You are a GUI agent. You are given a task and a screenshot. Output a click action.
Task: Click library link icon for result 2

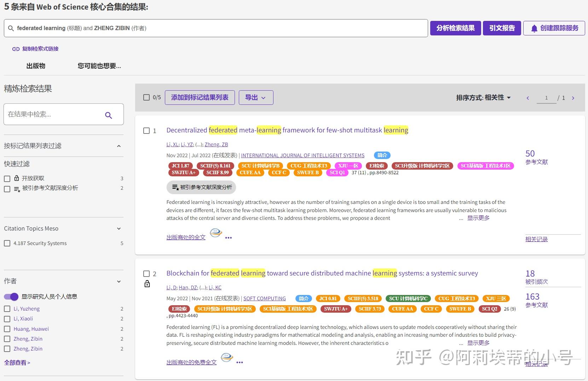(x=227, y=357)
